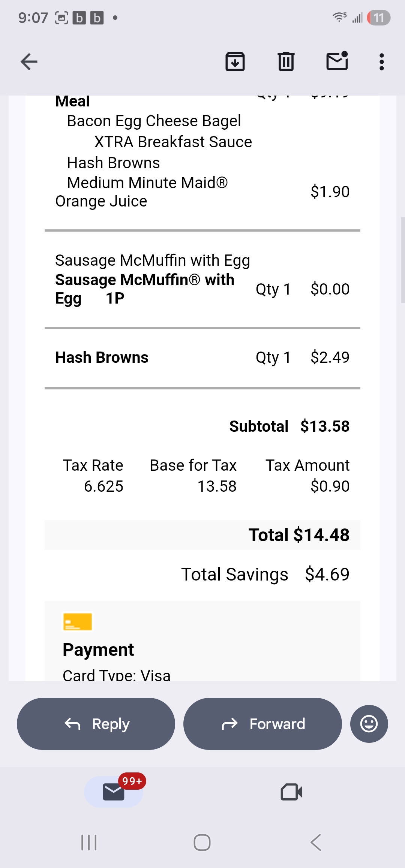Switch to the Meet video tab
This screenshot has height=868, width=405.
coord(291,792)
